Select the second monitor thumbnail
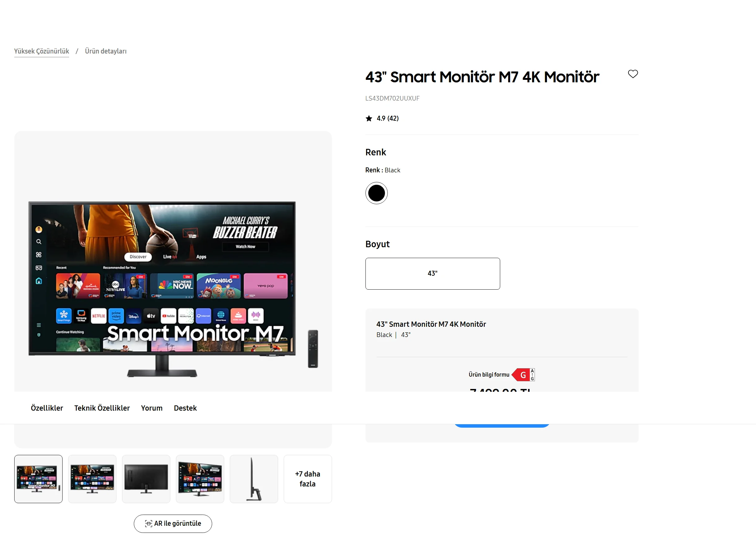 tap(92, 479)
